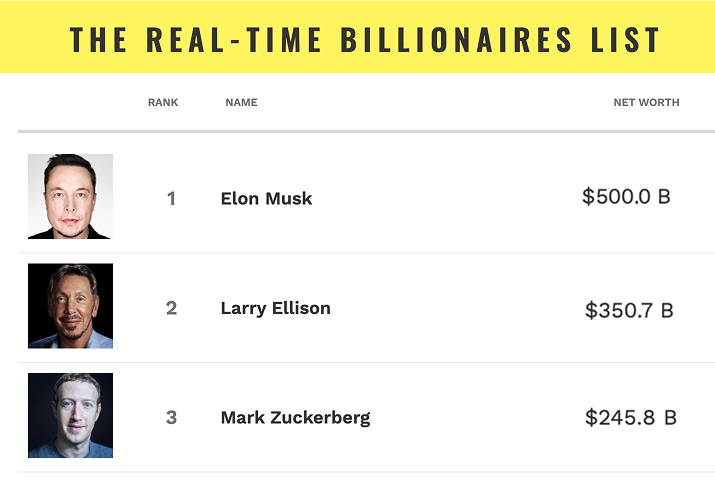Select the $350.7 B net worth value
The image size is (715, 479).
point(629,310)
